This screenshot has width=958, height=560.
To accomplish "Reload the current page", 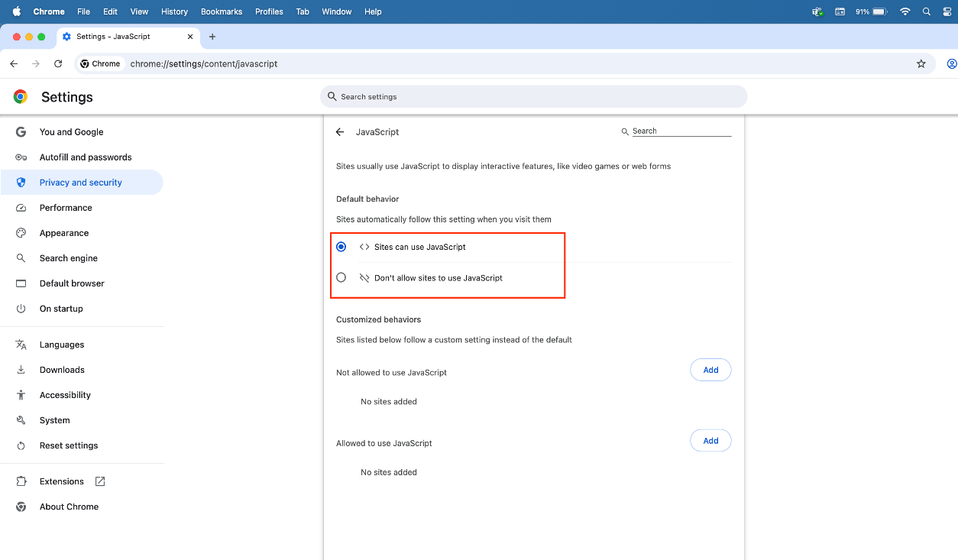I will [58, 64].
